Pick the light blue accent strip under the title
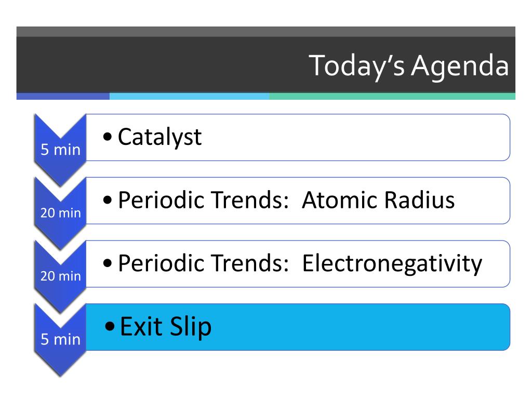532x399 pixels. [x=189, y=96]
